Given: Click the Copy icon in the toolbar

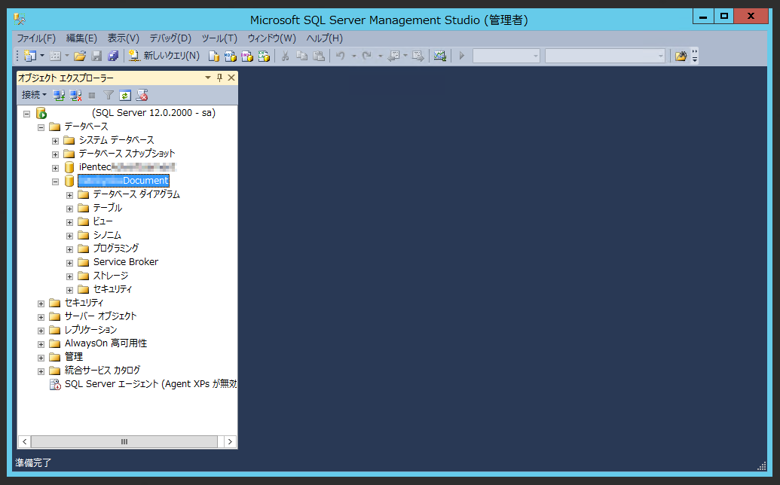Looking at the screenshot, I should pos(302,56).
